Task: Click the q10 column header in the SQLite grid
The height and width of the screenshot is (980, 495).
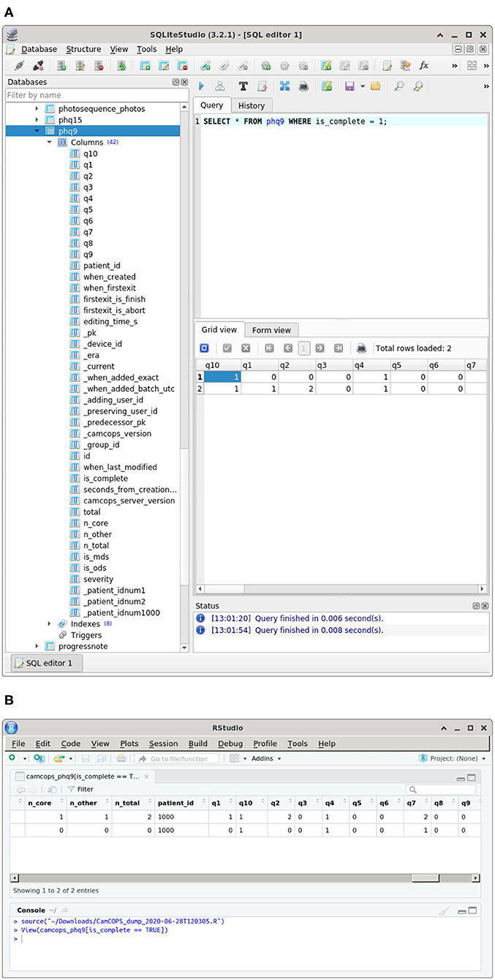Action: [222, 364]
